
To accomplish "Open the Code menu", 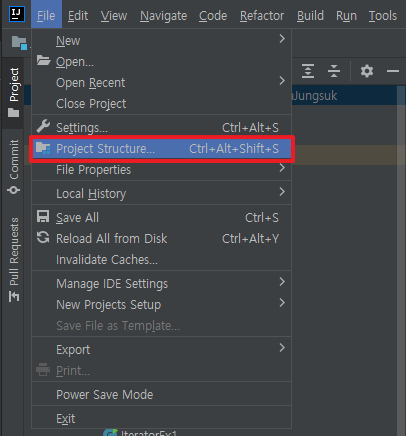I will 213,16.
